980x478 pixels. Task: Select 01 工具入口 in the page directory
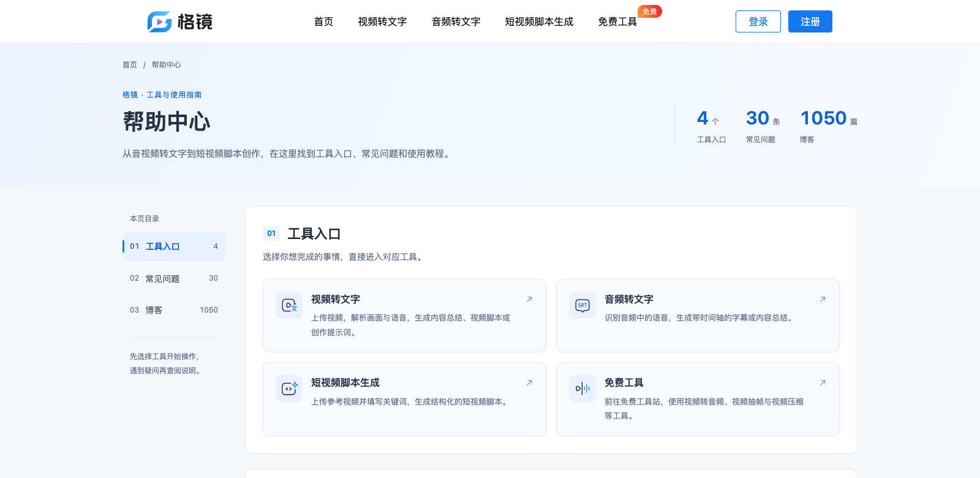[174, 246]
